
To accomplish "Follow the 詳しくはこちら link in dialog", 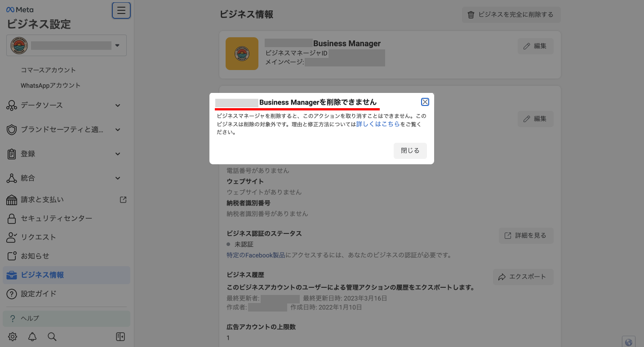I will [x=378, y=124].
